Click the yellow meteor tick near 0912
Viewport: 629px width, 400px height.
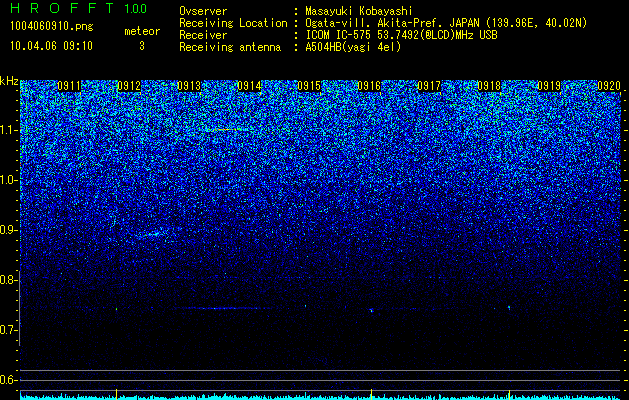(116, 393)
